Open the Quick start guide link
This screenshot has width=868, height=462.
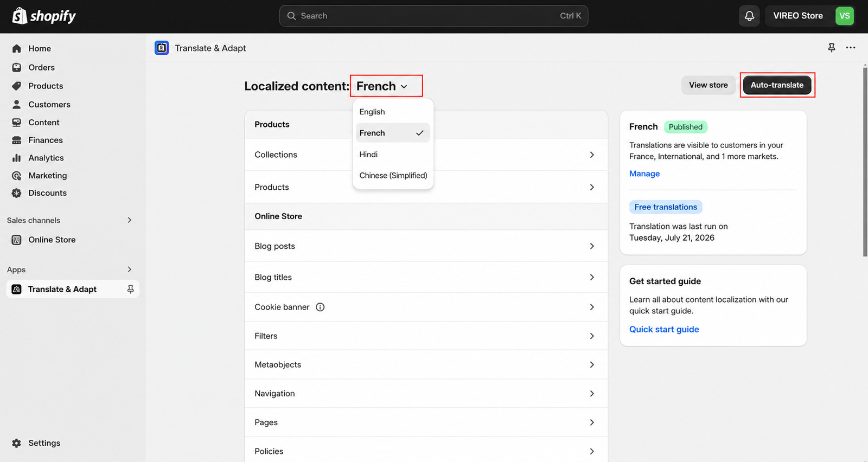click(664, 329)
